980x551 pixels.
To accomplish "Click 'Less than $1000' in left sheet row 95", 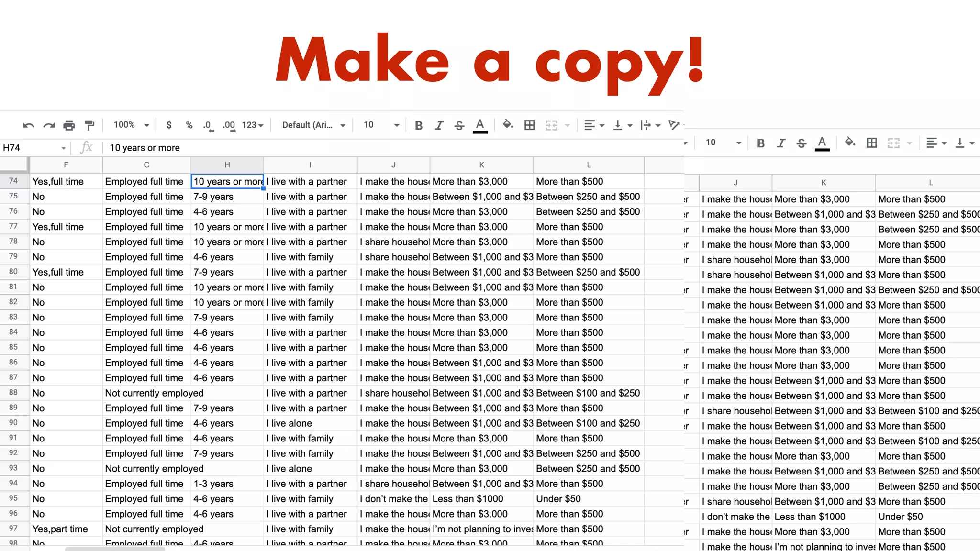I will 468,499.
